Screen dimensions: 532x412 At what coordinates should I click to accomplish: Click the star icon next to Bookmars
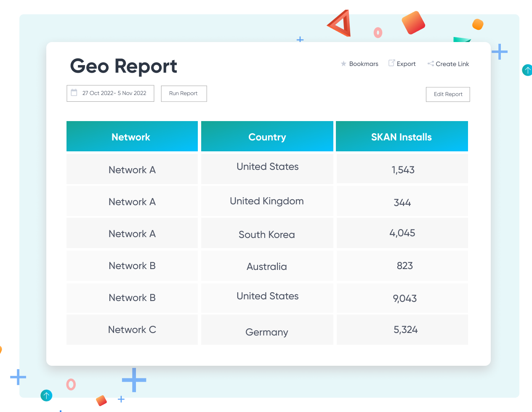point(343,64)
